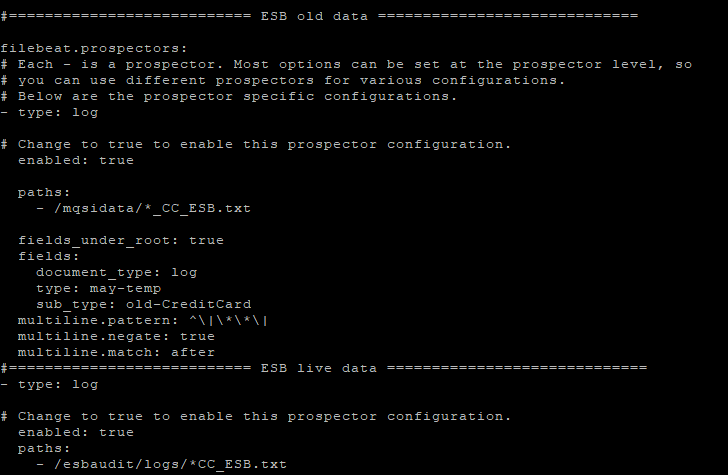Click 'sub_type: old-CreditCard' value
The height and width of the screenshot is (475, 728).
[x=143, y=305]
